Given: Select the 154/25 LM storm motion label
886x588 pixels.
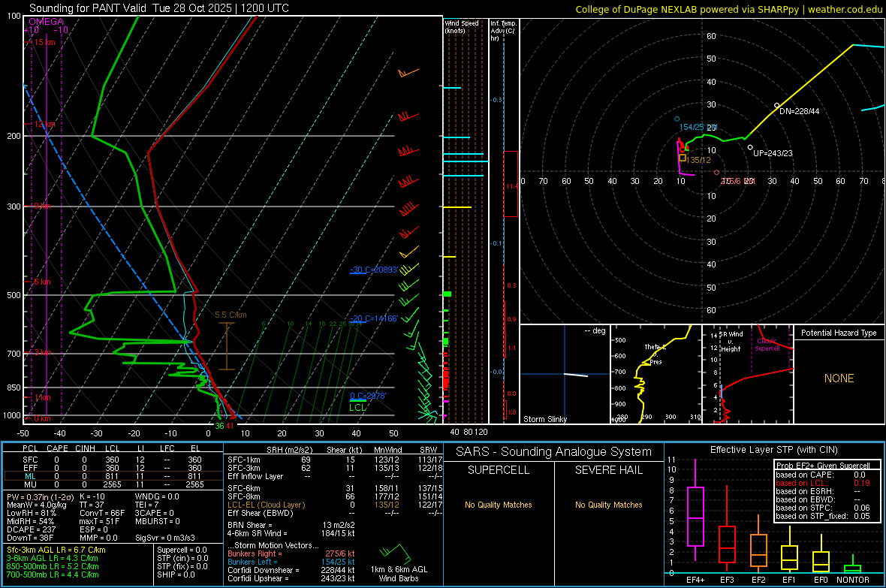Looking at the screenshot, I should (698, 127).
